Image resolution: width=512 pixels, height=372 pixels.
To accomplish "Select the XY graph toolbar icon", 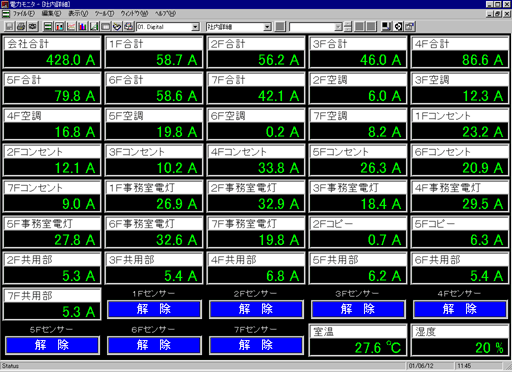I will [x=94, y=26].
